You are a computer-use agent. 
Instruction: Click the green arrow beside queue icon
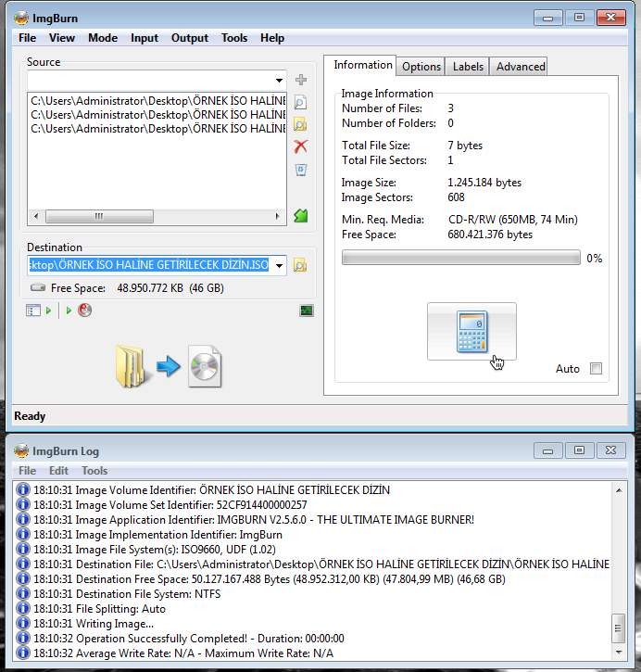pyautogui.click(x=48, y=310)
